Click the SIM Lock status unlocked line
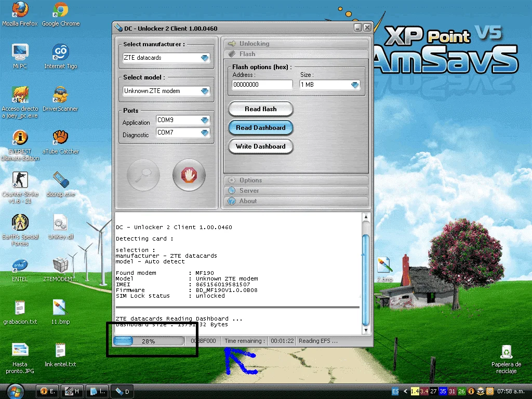 point(170,296)
